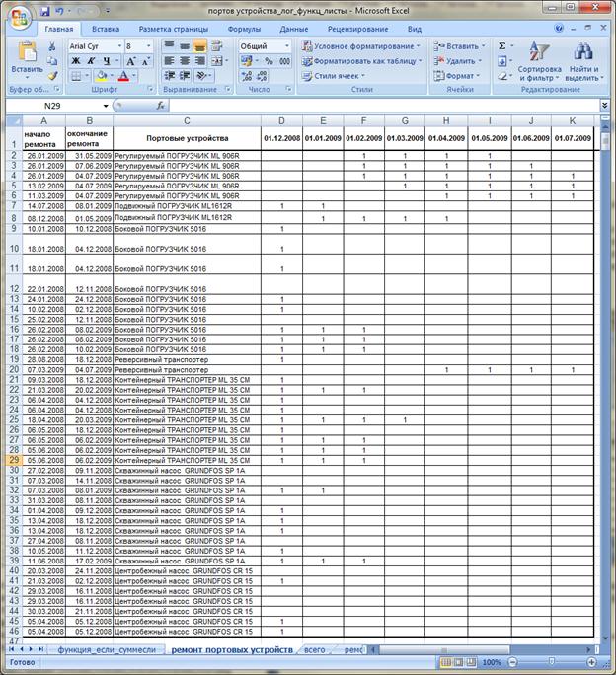Screen dimensions: 616x675
Task: Increase font size with larger A
Action: (130, 61)
